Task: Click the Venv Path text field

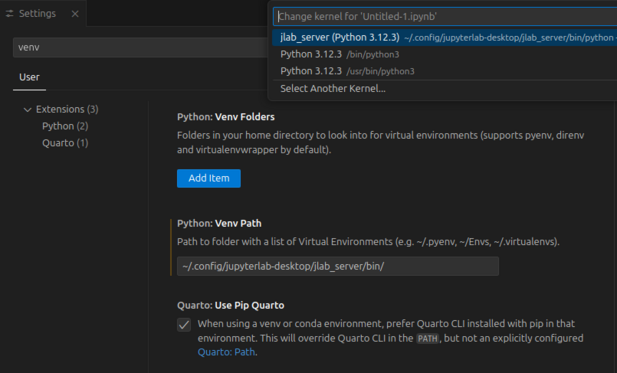Action: click(x=338, y=266)
